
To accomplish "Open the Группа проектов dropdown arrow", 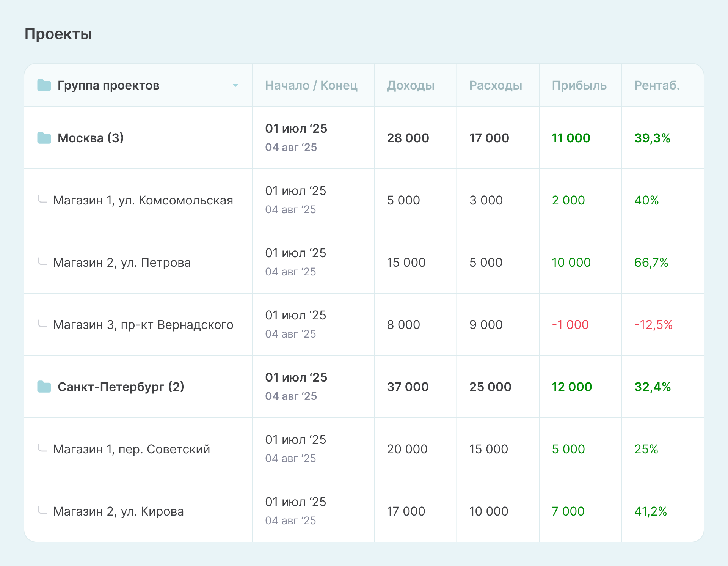I will pos(235,85).
